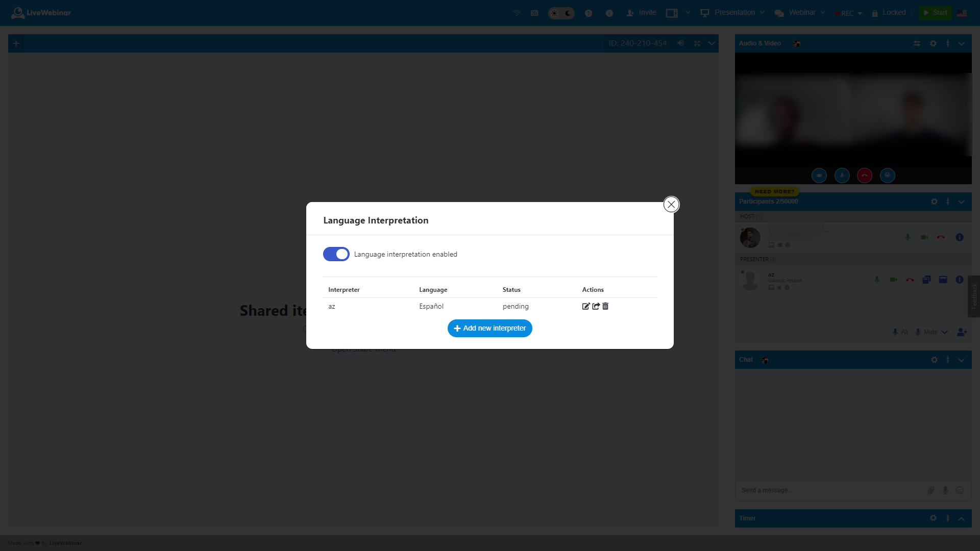Image resolution: width=980 pixels, height=551 pixels.
Task: Delete the az interpreter with trash icon
Action: (x=605, y=306)
